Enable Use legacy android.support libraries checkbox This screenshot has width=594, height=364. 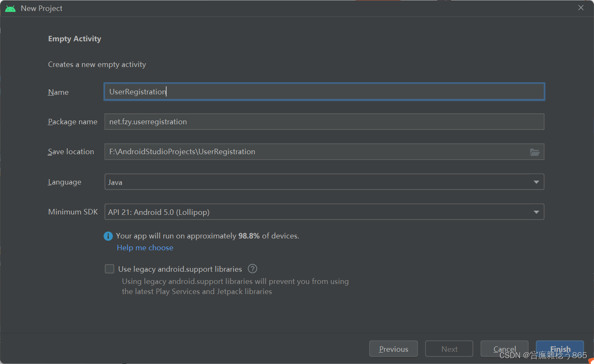point(110,269)
